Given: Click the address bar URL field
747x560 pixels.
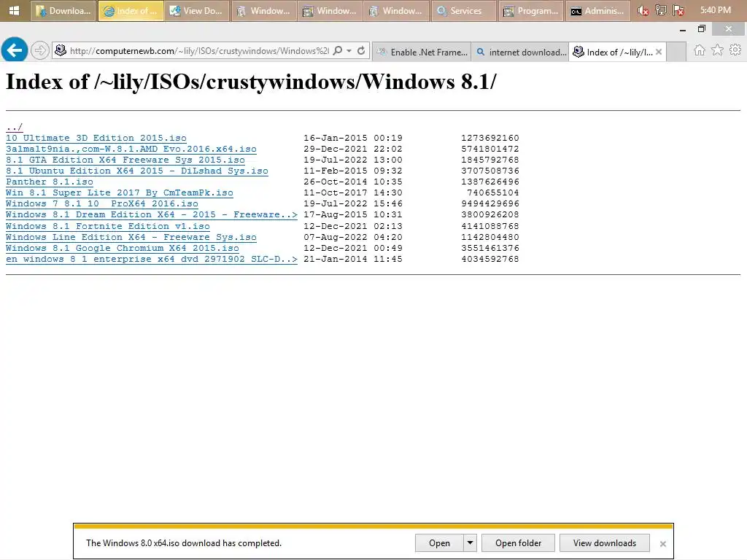Looking at the screenshot, I should [199, 51].
